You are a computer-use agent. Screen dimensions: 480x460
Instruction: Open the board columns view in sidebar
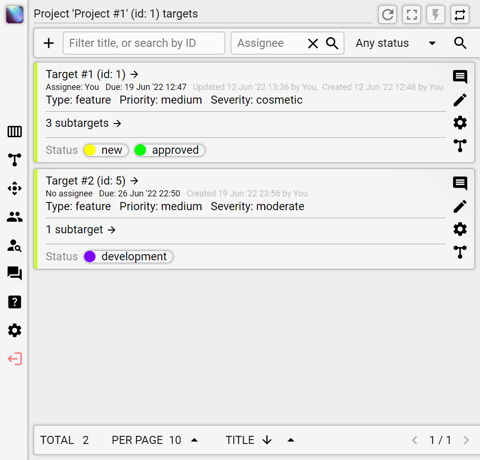tap(15, 132)
